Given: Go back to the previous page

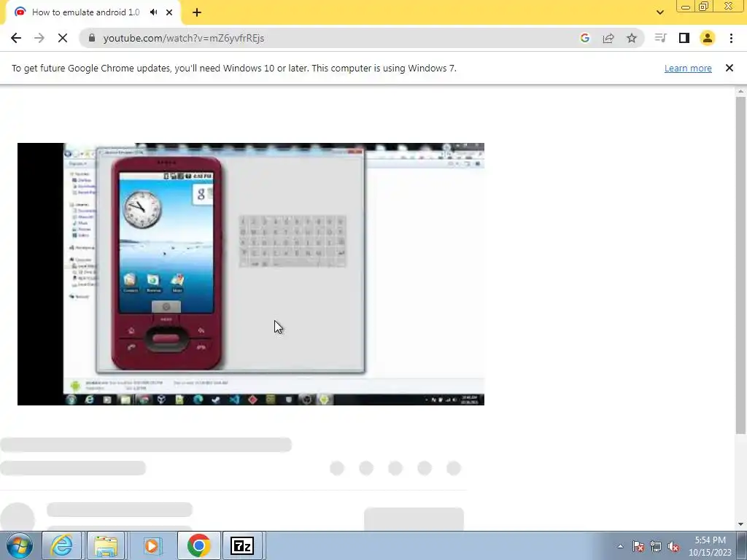Looking at the screenshot, I should tap(16, 38).
